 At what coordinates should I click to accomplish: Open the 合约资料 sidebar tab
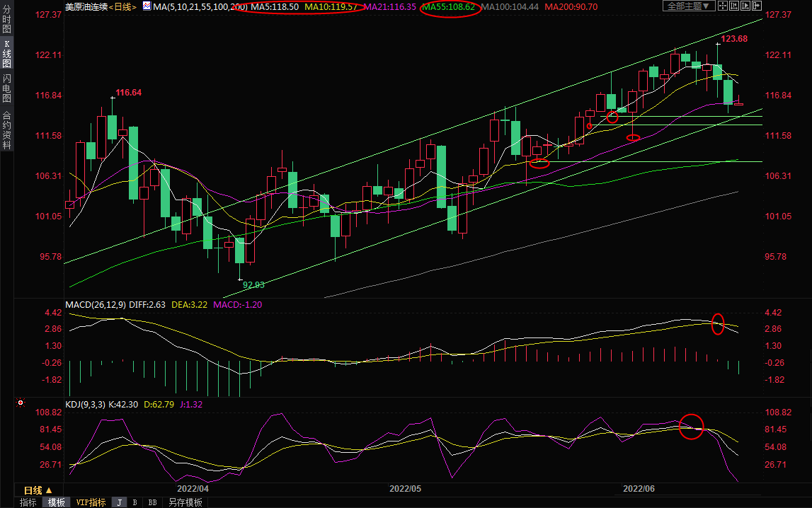6,129
